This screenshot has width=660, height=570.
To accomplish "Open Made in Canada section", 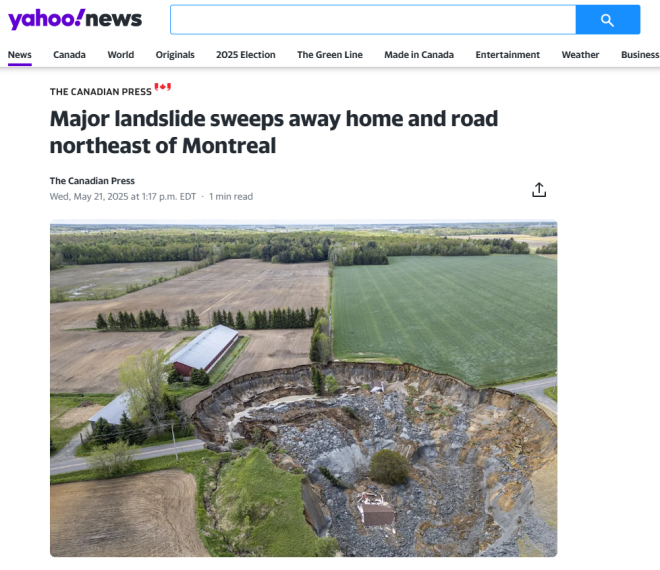I will tap(419, 55).
